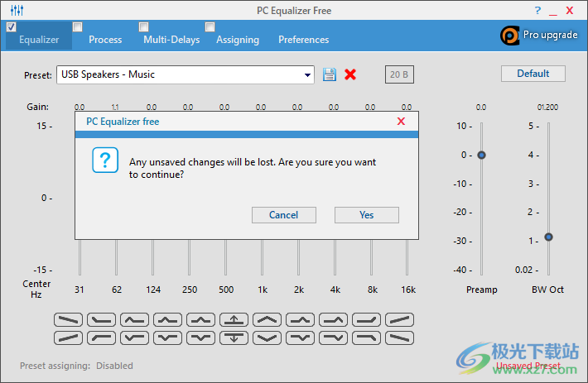Apply the treble shelf boost curve shape

point(366,320)
